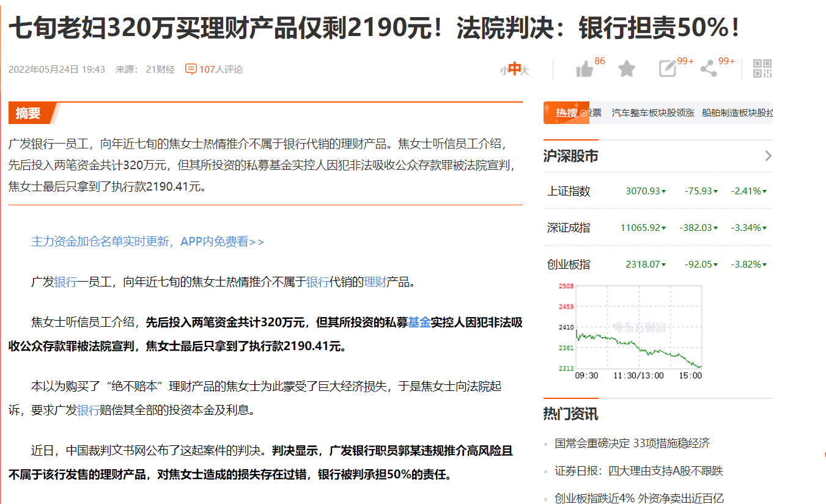Open the 107人评论 comments link
The width and height of the screenshot is (826, 504).
(x=220, y=70)
